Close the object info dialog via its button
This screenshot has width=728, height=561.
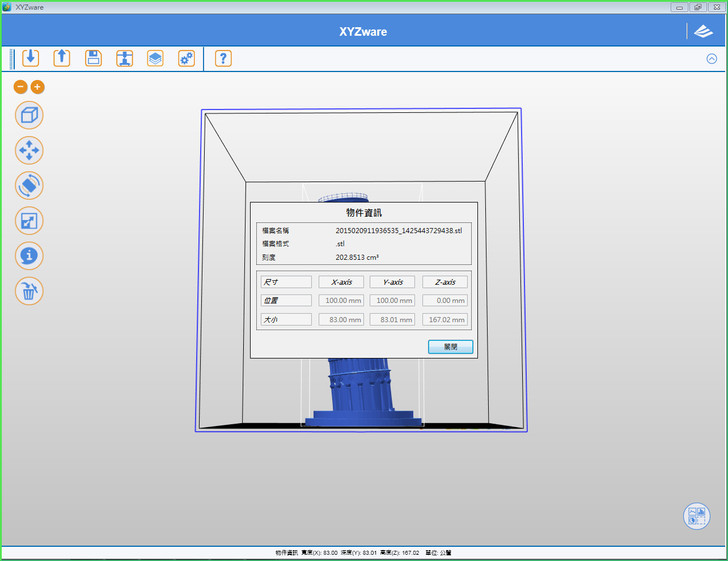[x=450, y=346]
